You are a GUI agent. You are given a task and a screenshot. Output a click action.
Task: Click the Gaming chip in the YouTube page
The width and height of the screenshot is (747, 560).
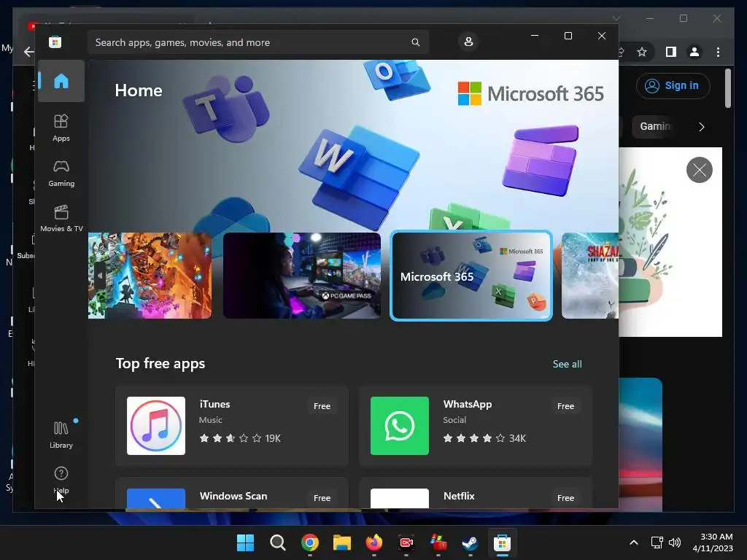[653, 126]
